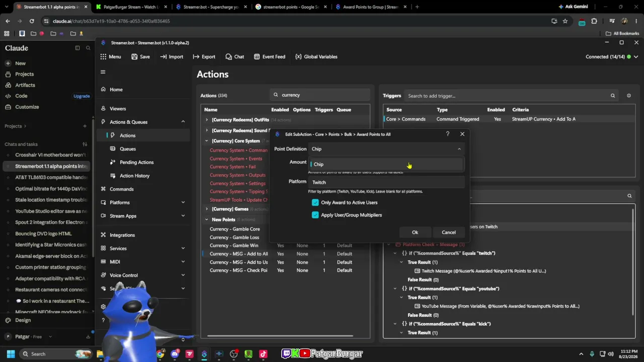The height and width of the screenshot is (362, 644).
Task: Click Cancel in the Edit SubAction dialog
Action: point(449,232)
